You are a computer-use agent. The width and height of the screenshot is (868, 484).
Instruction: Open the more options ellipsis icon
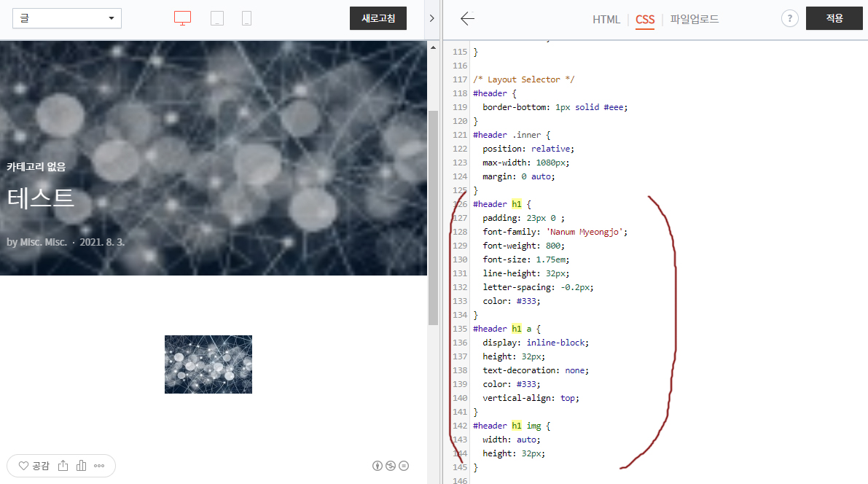point(99,466)
